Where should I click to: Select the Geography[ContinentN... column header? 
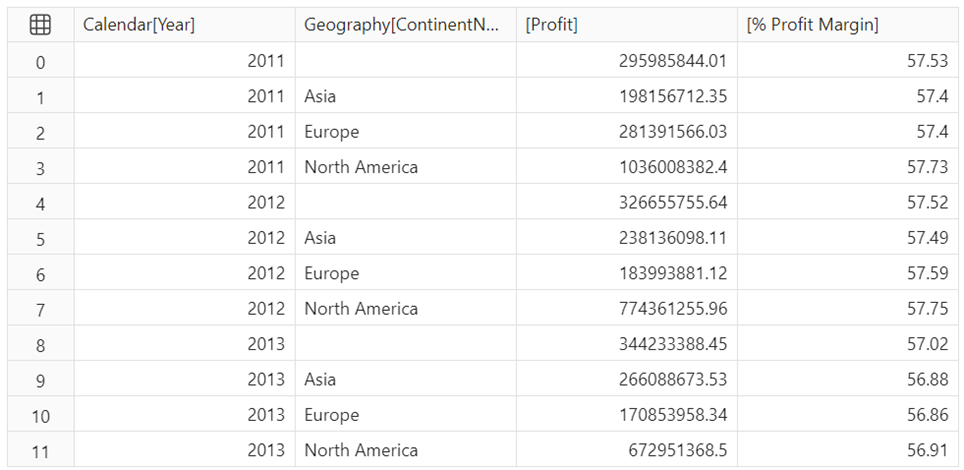click(401, 26)
